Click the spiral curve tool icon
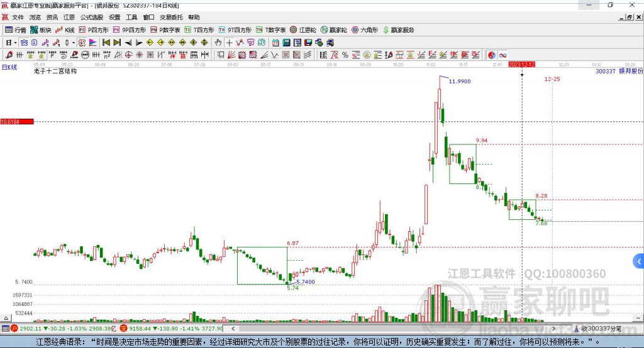This screenshot has width=644, height=348. (x=64, y=55)
